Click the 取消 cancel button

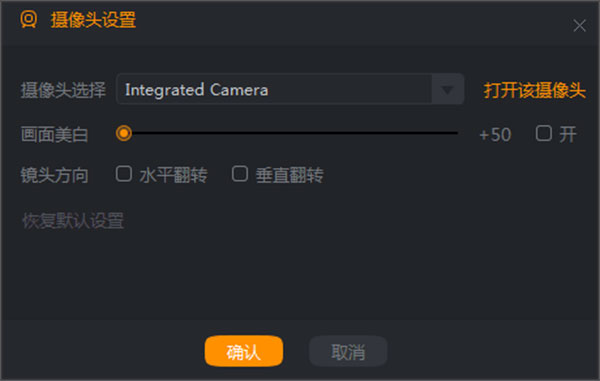tap(348, 351)
